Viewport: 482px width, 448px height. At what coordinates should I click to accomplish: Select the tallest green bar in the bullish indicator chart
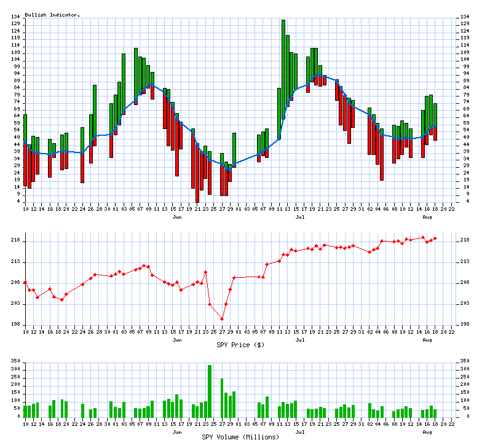tap(283, 68)
